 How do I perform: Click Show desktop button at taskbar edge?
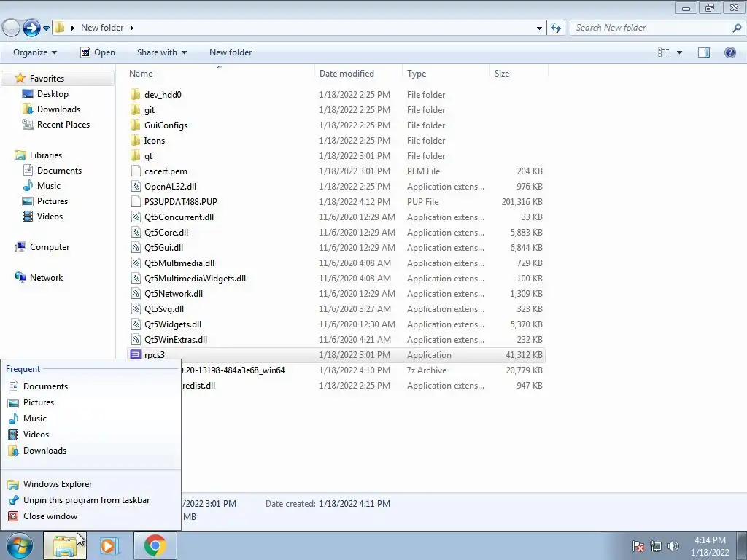742,545
